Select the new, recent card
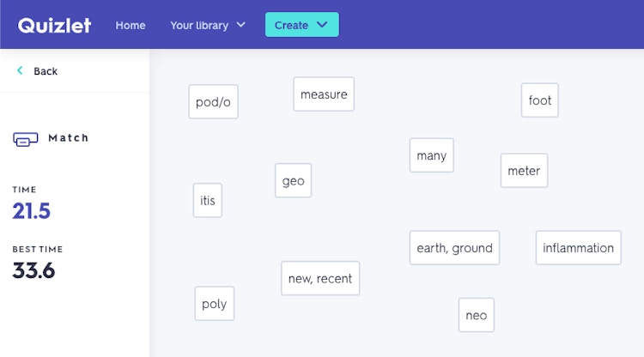 [320, 278]
